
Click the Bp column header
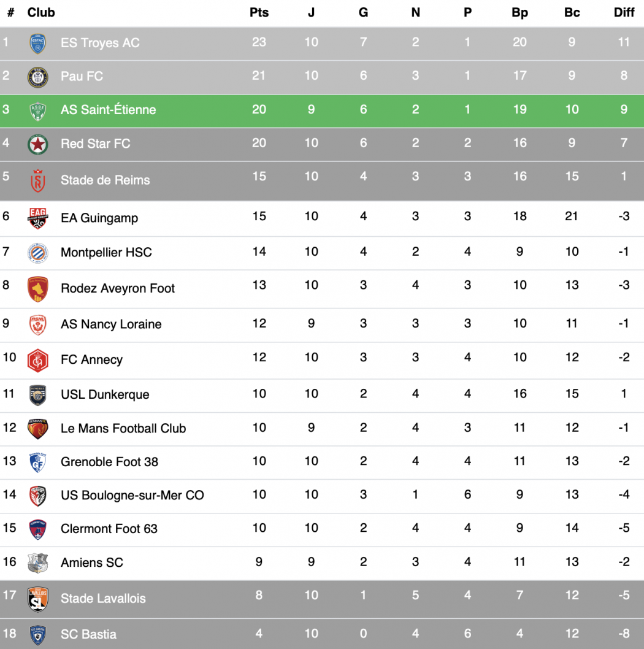(519, 12)
